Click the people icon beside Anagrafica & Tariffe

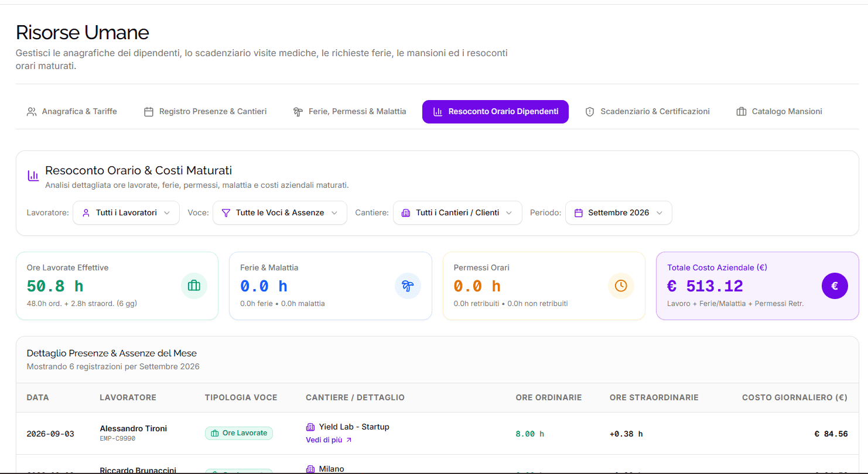tap(32, 112)
